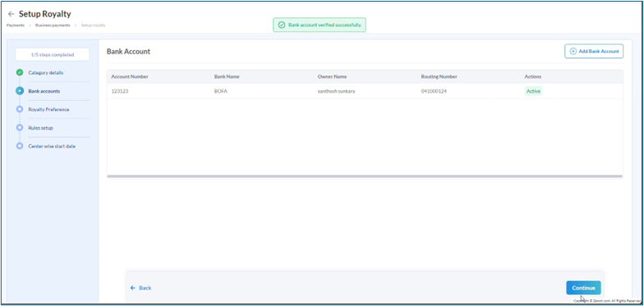Select the BOFA bank name cell
Viewport: 644px width, 306px height.
tap(220, 91)
